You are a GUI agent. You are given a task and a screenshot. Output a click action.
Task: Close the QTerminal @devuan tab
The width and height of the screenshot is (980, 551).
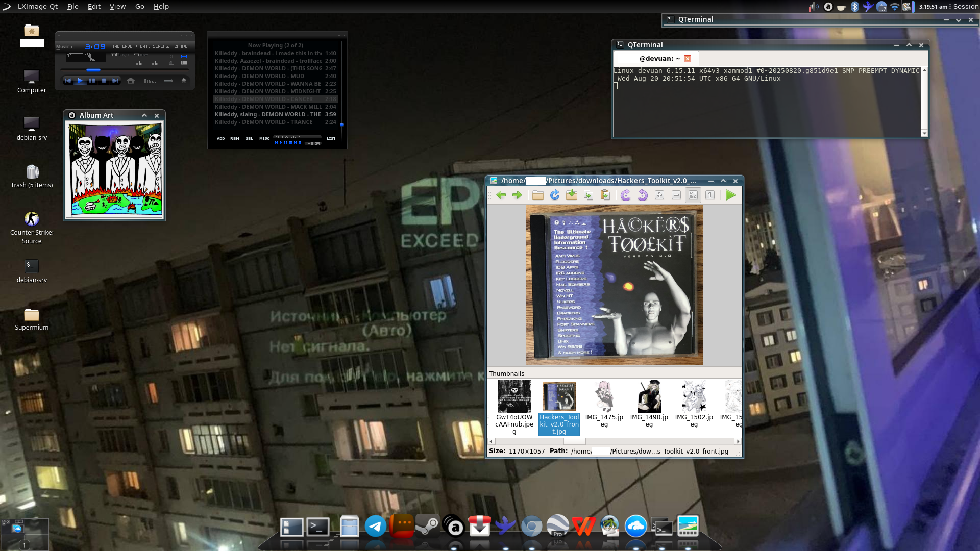click(688, 59)
